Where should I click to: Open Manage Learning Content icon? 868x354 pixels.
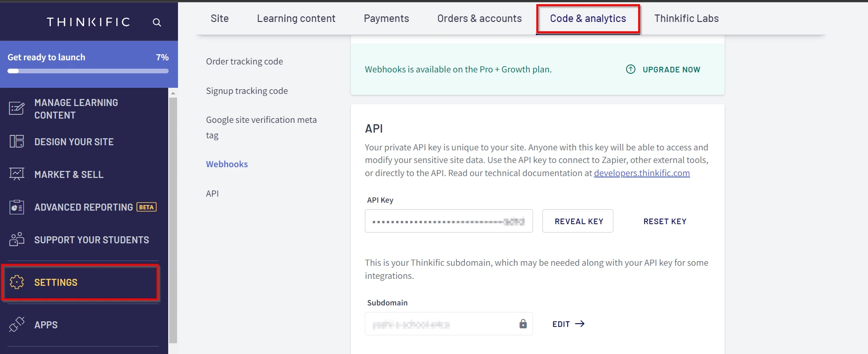click(x=17, y=108)
